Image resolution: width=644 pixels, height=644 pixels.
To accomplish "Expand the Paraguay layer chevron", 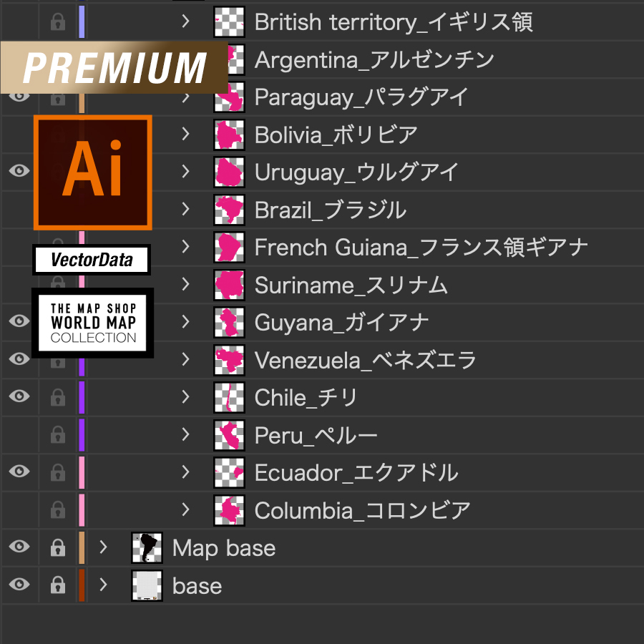I will coord(185,97).
